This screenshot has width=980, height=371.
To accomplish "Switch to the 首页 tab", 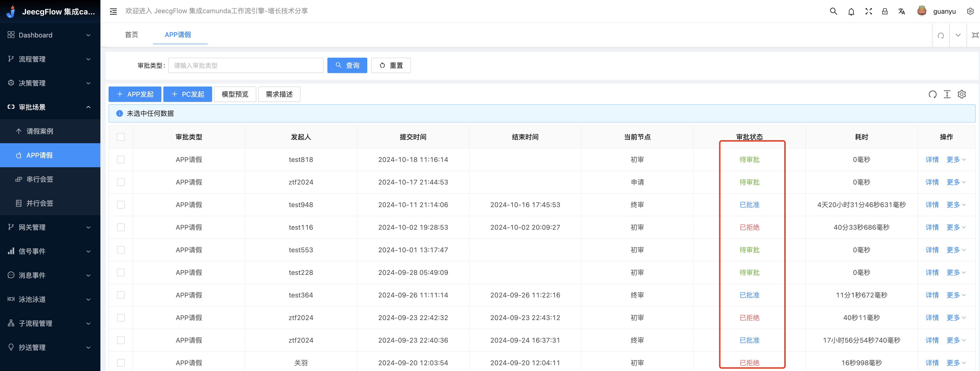I will tap(131, 35).
